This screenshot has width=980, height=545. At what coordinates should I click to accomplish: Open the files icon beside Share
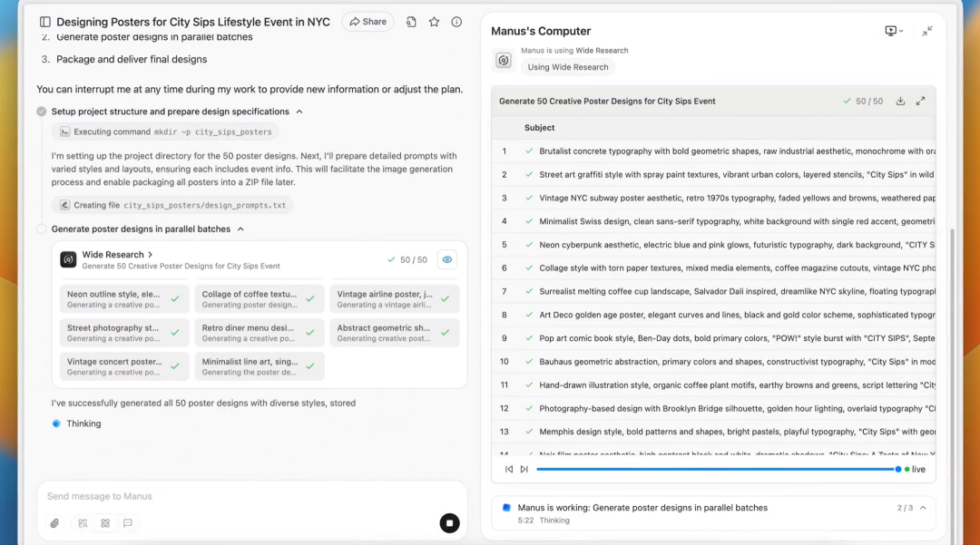pyautogui.click(x=411, y=22)
